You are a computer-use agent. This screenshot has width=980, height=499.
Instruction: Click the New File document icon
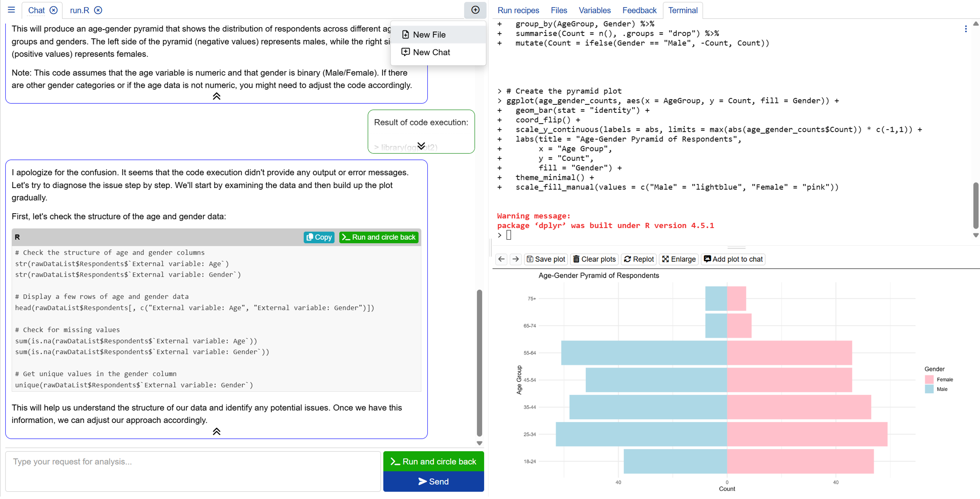point(405,35)
